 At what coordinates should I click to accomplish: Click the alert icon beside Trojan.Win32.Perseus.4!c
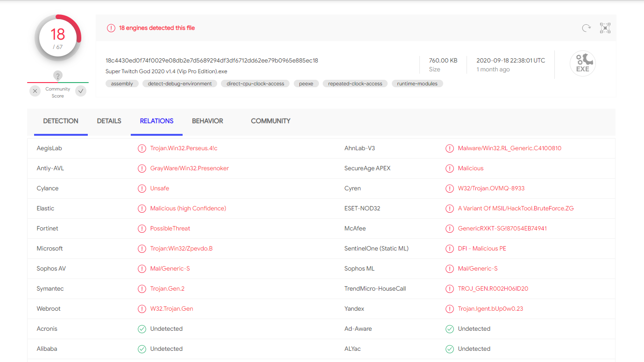[142, 148]
